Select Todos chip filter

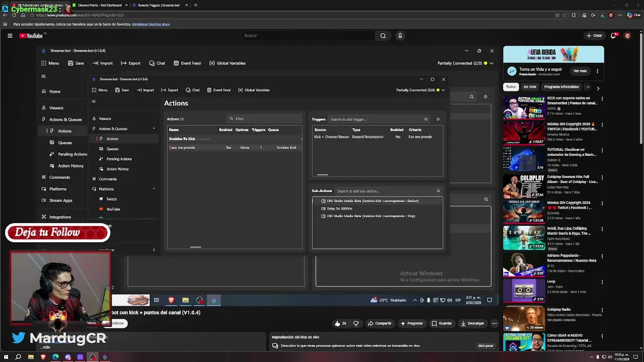(x=511, y=87)
